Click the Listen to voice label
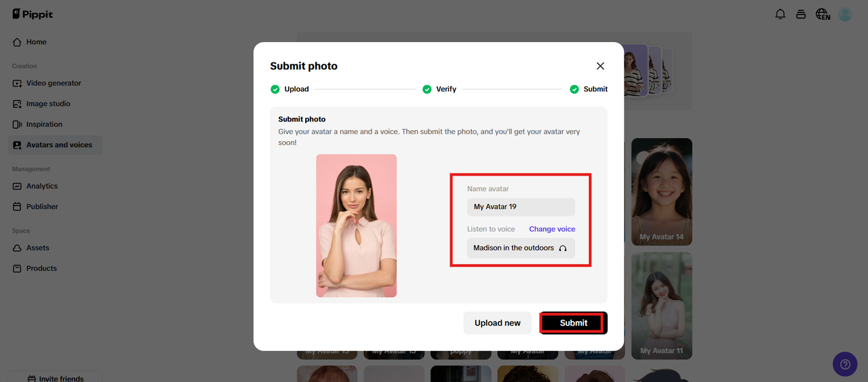This screenshot has height=382, width=868. point(491,229)
